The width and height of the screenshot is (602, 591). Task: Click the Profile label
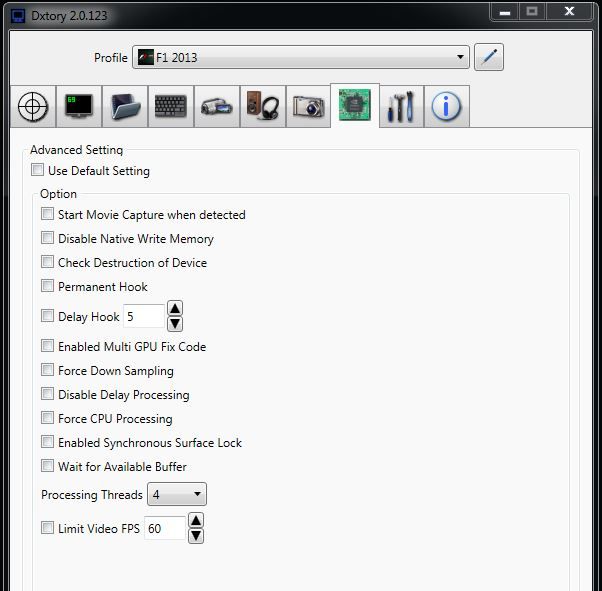111,58
